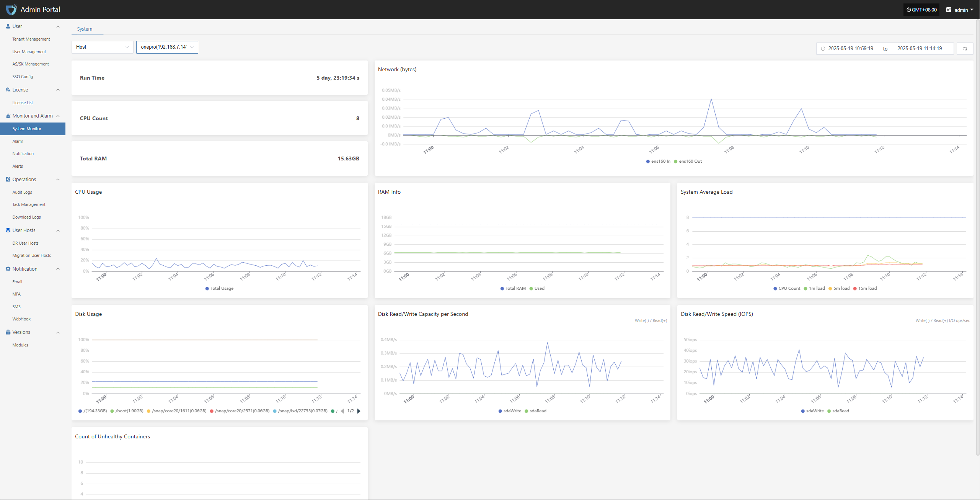Select System Monitor menu item

33,129
